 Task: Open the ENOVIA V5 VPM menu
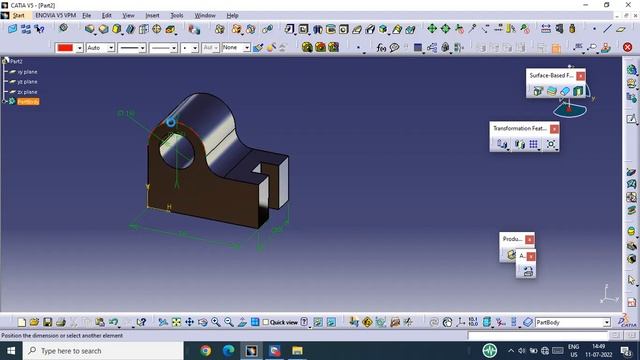coord(56,16)
